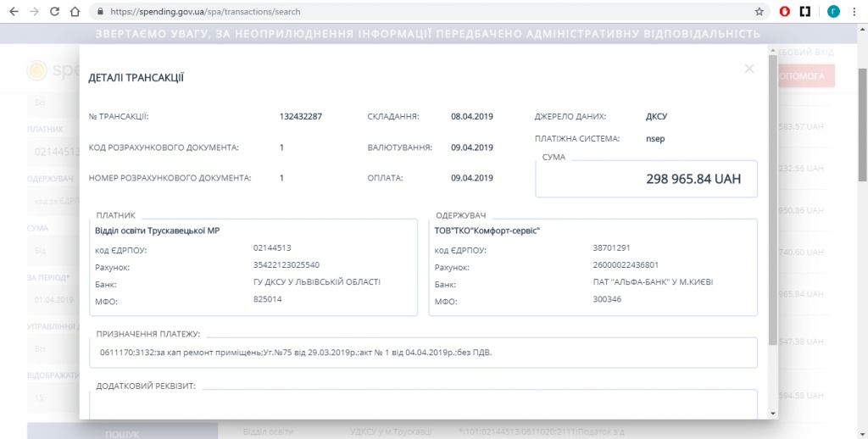Close the transaction details dialog
Image resolution: width=868 pixels, height=439 pixels.
749,69
